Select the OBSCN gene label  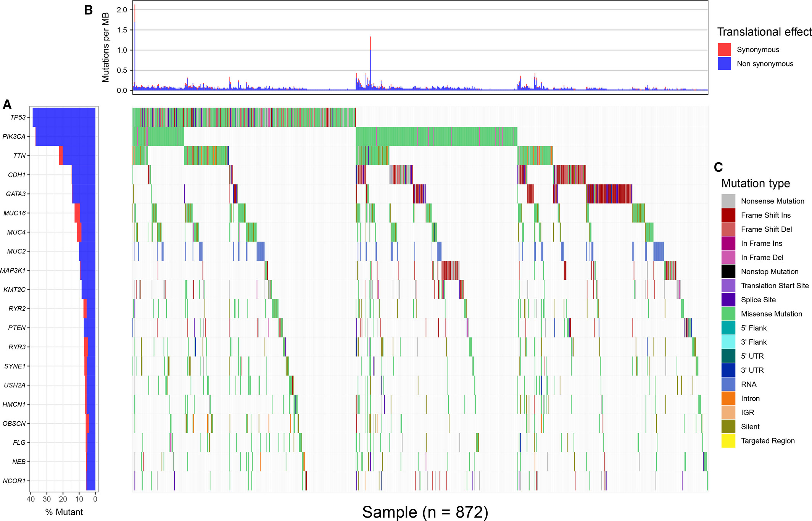14,423
